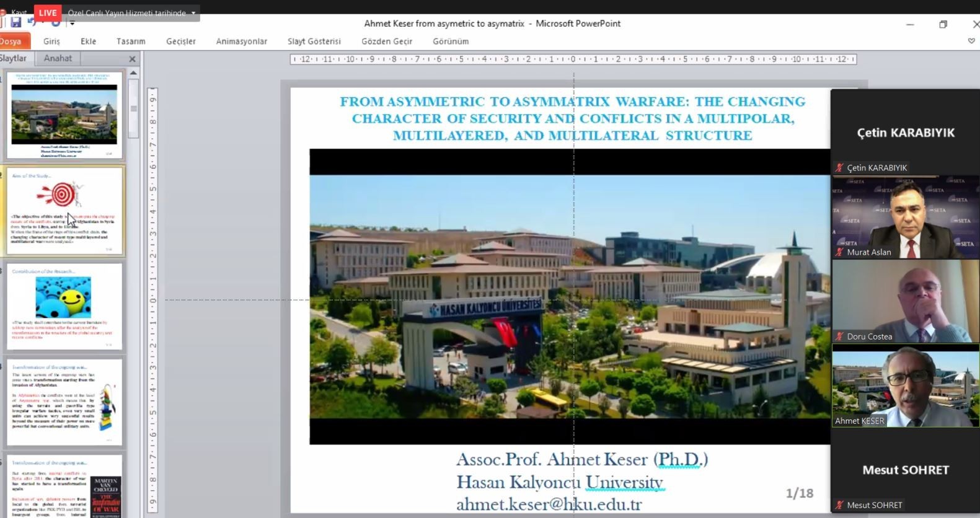The image size is (980, 518).
Task: Click the Ahmet KESER video tile
Action: pyautogui.click(x=906, y=386)
